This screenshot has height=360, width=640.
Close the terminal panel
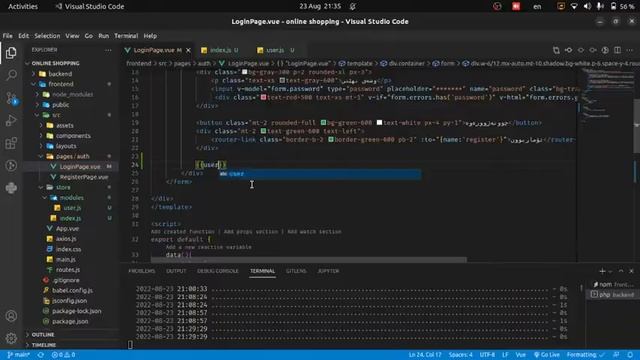(631, 271)
